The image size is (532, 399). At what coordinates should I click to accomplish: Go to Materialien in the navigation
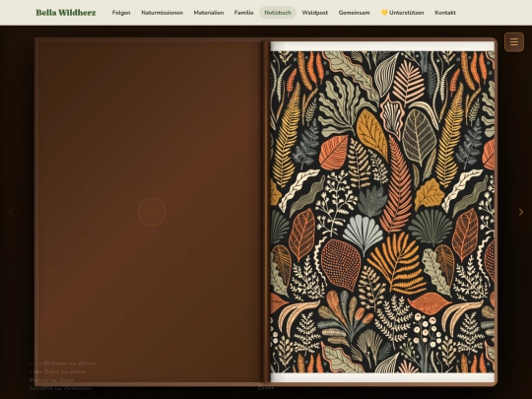(209, 13)
